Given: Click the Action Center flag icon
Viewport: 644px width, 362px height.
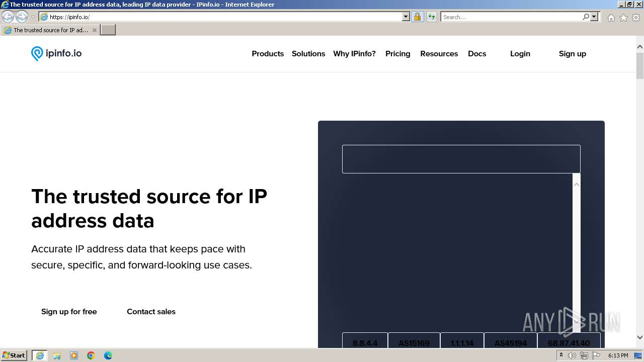Looking at the screenshot, I should [596, 355].
